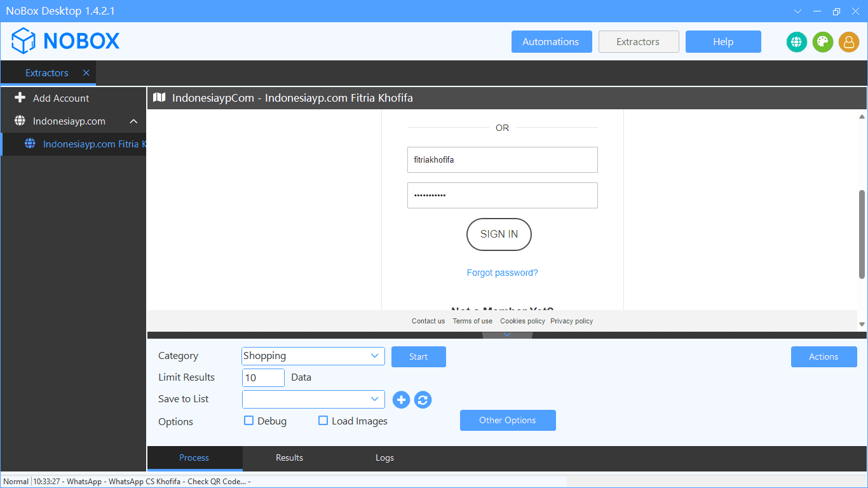Follow the Forgot password? link
868x488 pixels.
(x=502, y=273)
